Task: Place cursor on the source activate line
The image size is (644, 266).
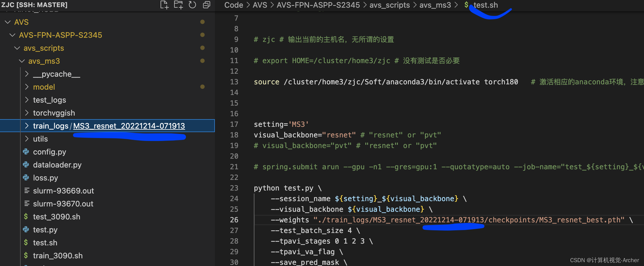Action: (x=386, y=82)
